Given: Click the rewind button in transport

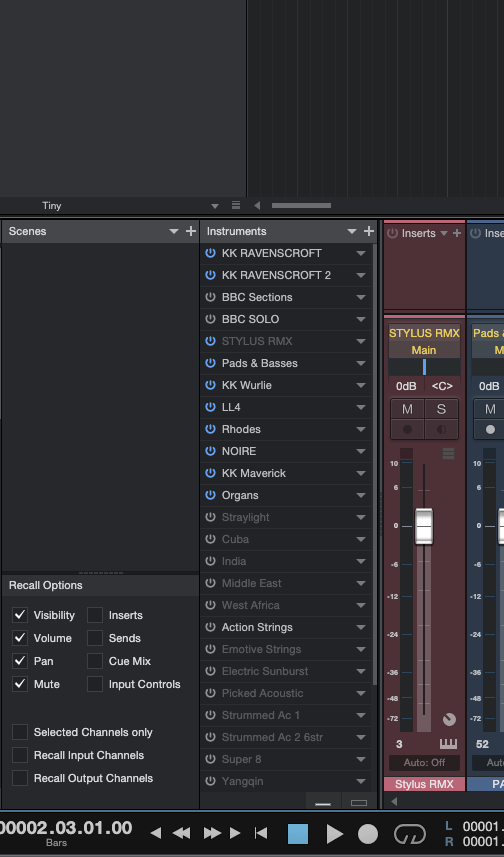Looking at the screenshot, I should (181, 833).
